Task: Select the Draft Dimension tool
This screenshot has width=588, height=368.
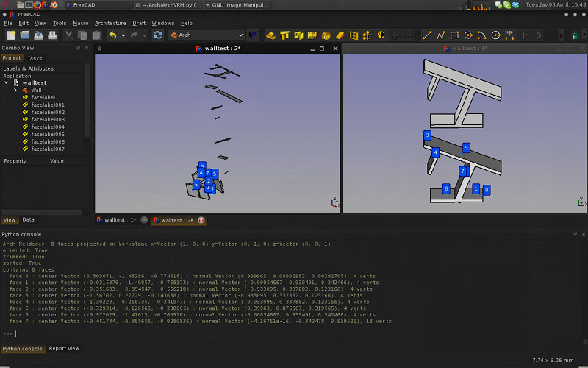Action: [509, 35]
